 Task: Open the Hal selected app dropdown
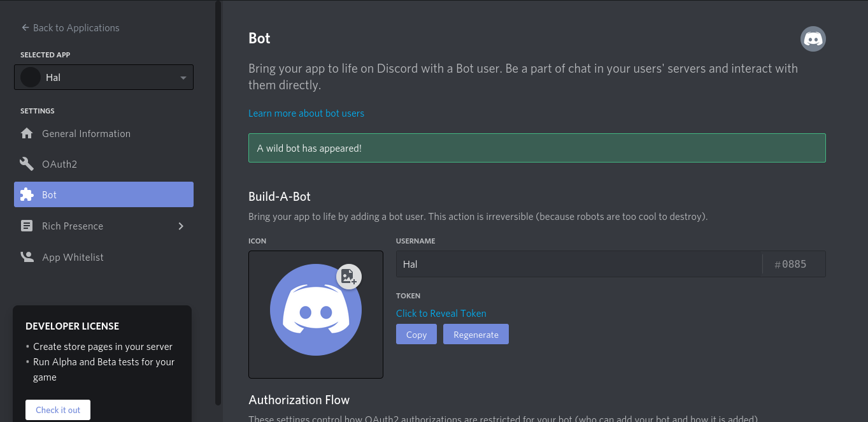point(104,77)
